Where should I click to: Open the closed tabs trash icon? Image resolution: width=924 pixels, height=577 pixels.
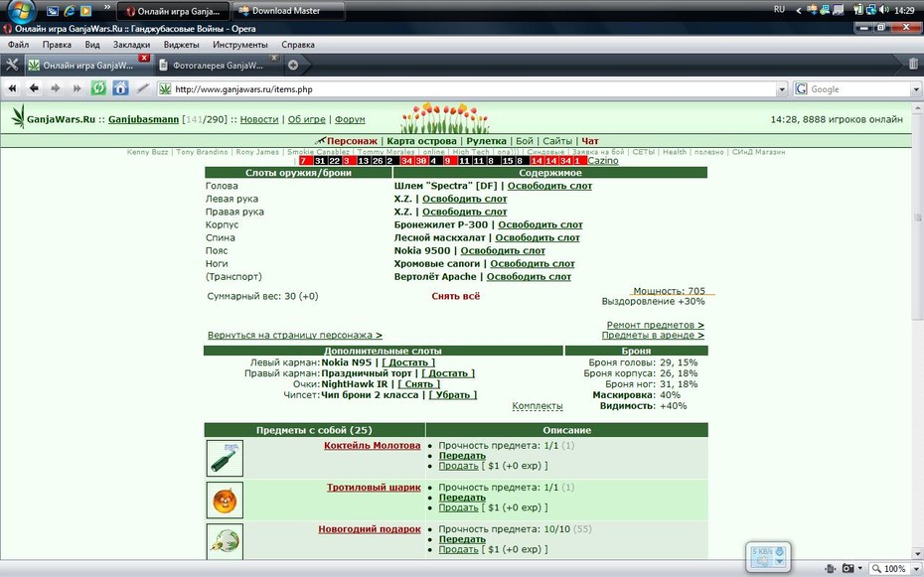(913, 64)
